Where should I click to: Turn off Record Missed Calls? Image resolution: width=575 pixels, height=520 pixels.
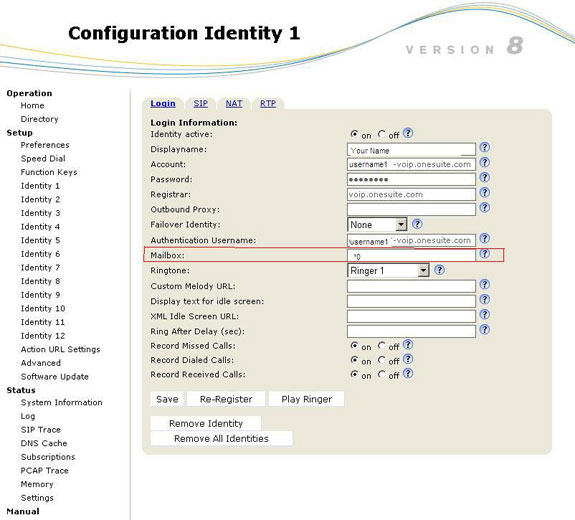[382, 346]
